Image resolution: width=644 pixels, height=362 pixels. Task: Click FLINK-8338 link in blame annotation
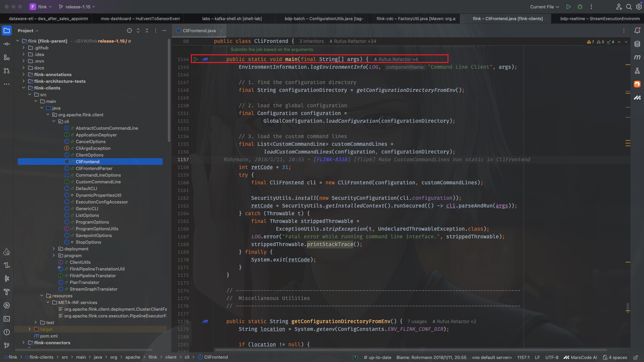[332, 160]
